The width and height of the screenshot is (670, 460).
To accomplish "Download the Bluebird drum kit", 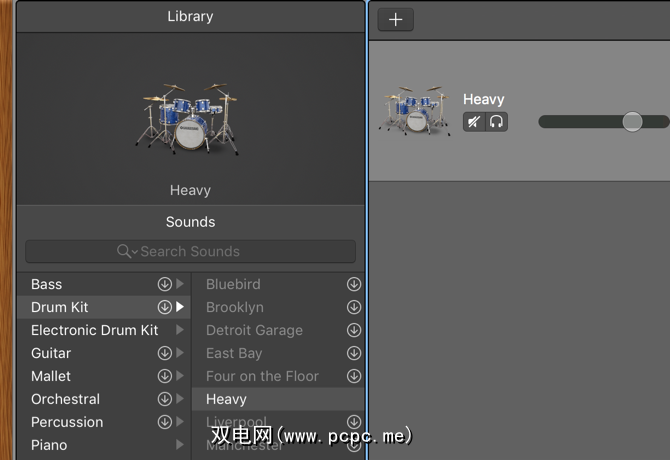I will (353, 285).
